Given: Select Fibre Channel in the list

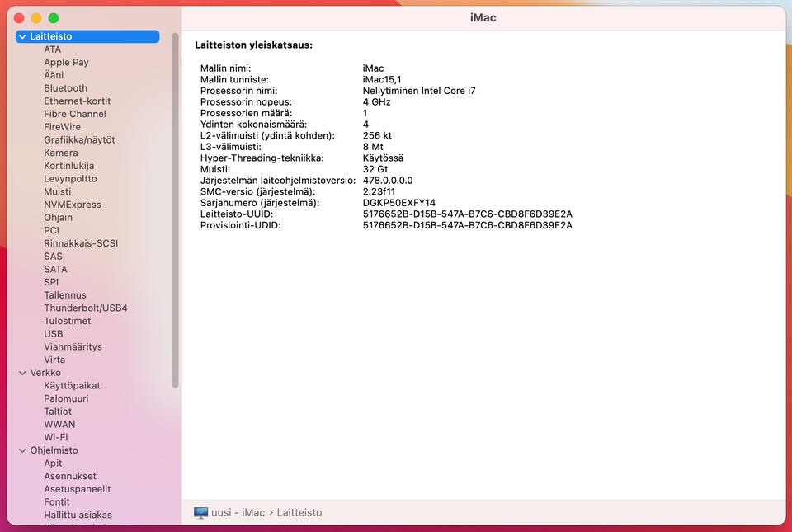Looking at the screenshot, I should click(75, 114).
